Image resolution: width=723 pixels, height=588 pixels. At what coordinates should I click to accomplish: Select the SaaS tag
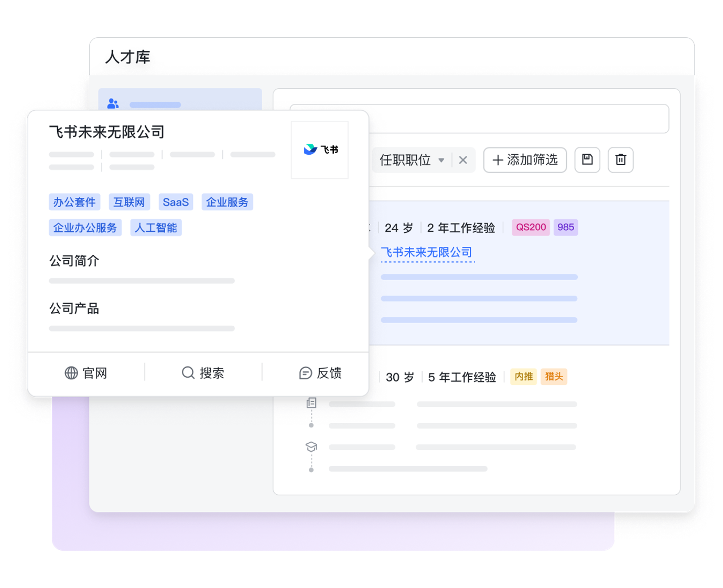point(176,202)
